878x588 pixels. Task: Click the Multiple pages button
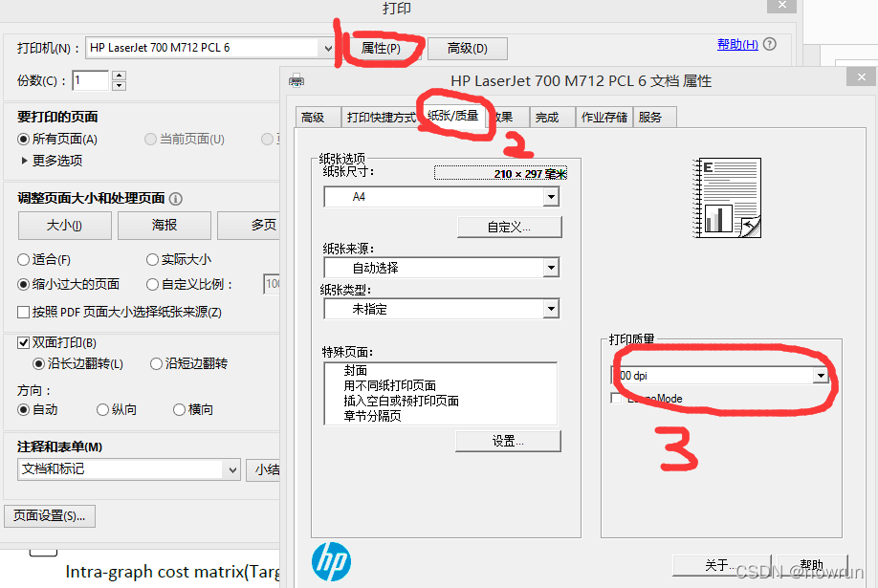[x=250, y=226]
